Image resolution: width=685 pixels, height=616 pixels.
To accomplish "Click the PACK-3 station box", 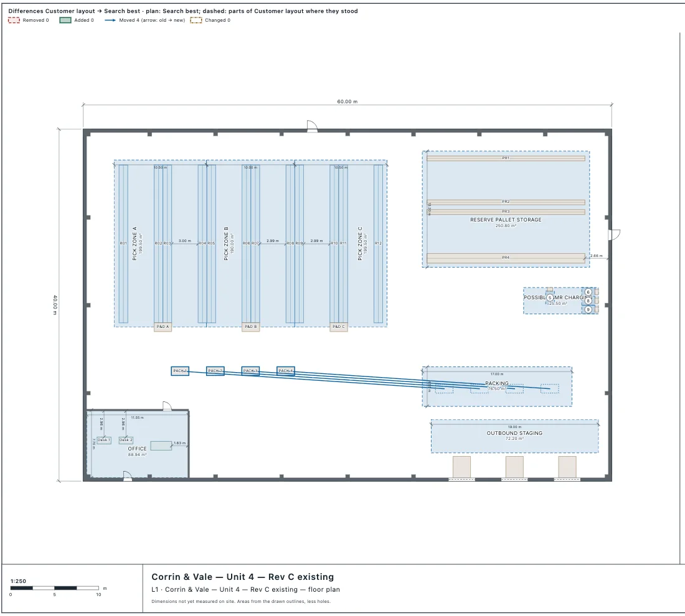I will pyautogui.click(x=250, y=371).
